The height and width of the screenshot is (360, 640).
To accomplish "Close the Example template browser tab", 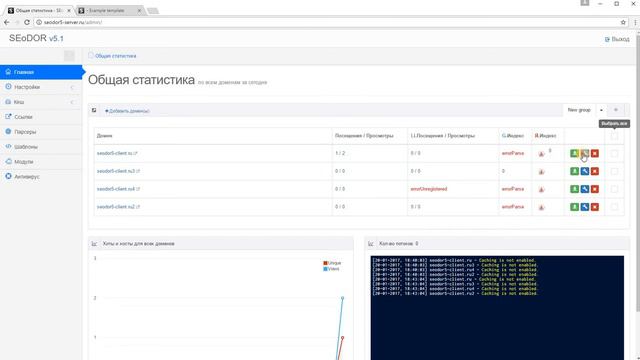I will click(x=139, y=11).
